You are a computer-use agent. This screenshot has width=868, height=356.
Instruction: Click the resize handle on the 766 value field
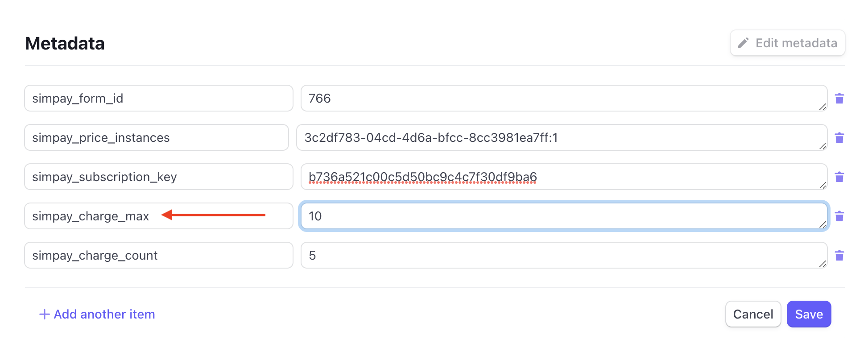(823, 106)
